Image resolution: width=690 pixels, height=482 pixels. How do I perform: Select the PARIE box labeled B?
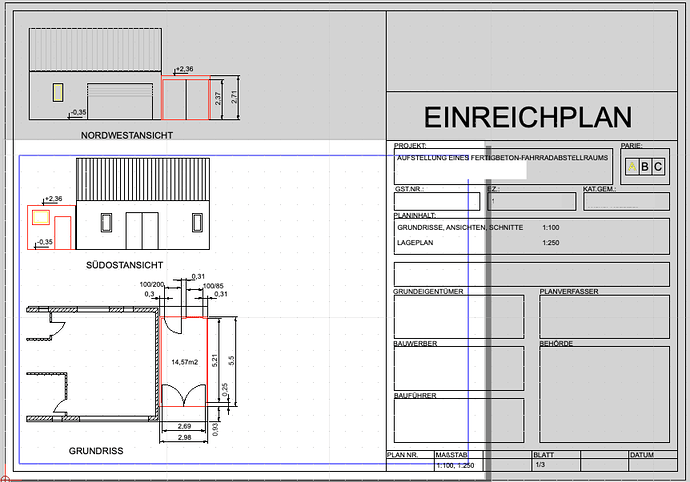(645, 167)
